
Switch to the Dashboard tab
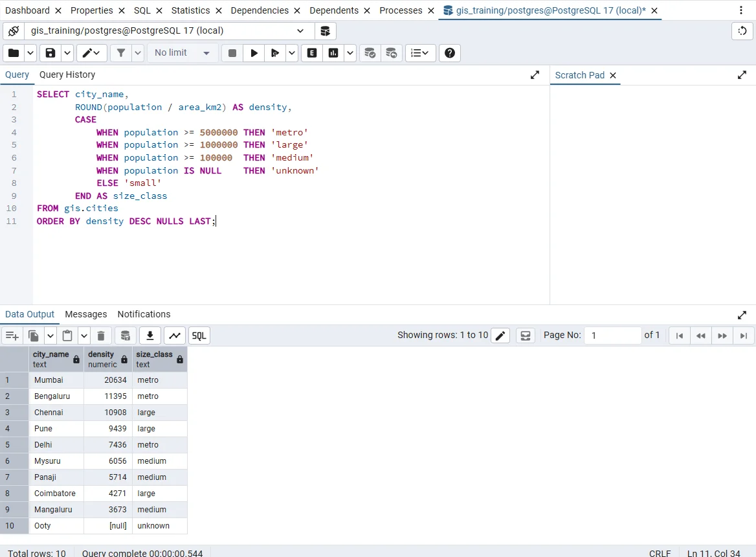(x=27, y=10)
